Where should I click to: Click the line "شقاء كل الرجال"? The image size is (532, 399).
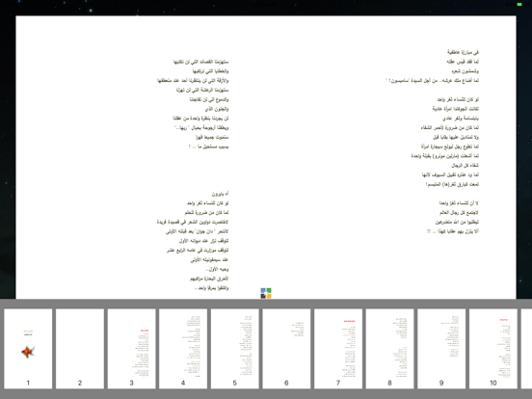(x=465, y=165)
